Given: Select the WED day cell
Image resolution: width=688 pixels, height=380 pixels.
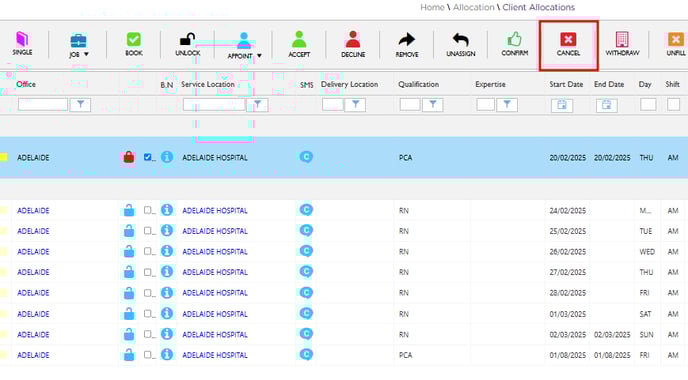Looking at the screenshot, I should point(647,252).
